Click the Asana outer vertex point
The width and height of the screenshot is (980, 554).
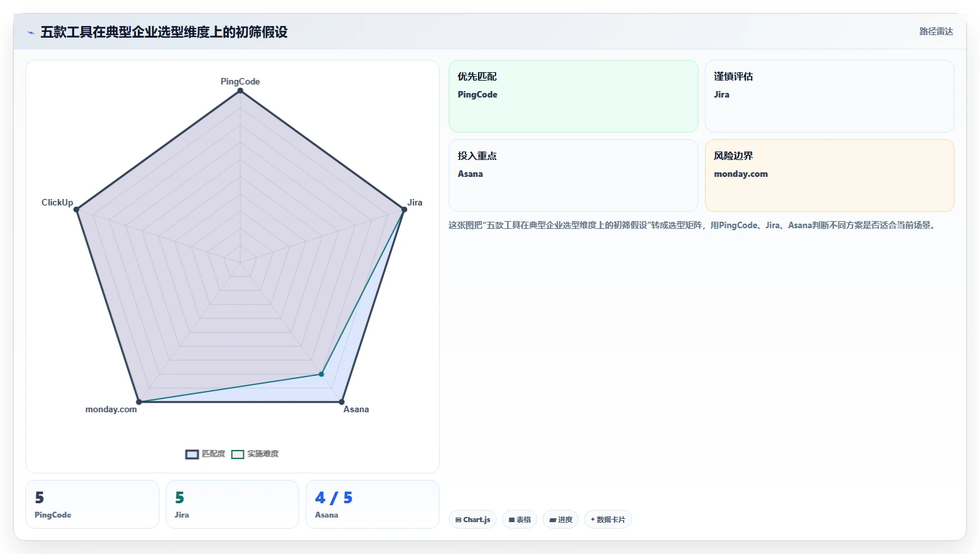tap(341, 402)
